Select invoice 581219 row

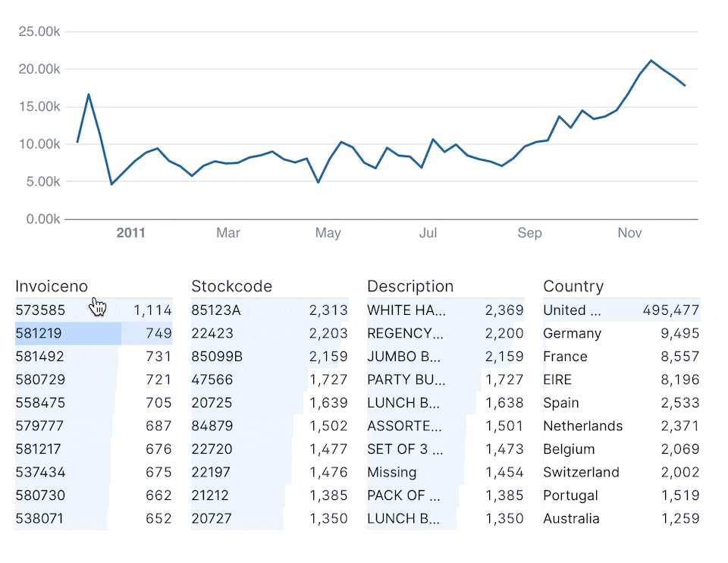click(x=93, y=333)
